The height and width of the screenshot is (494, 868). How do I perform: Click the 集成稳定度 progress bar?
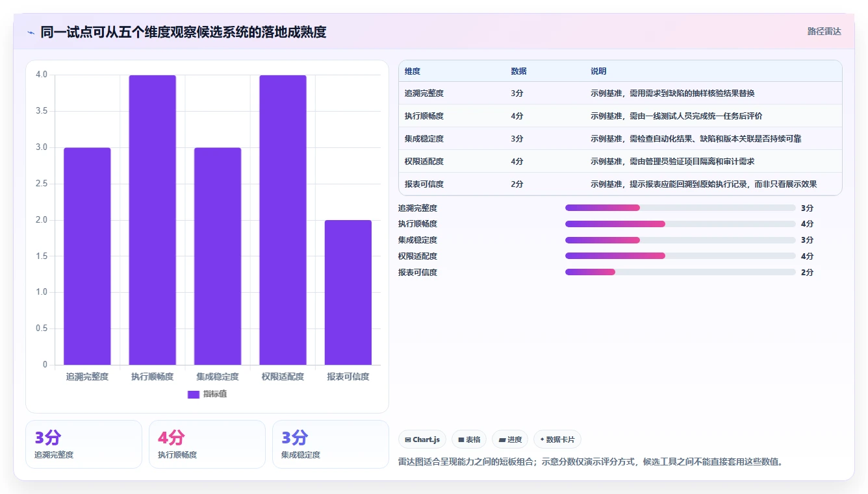pyautogui.click(x=680, y=240)
